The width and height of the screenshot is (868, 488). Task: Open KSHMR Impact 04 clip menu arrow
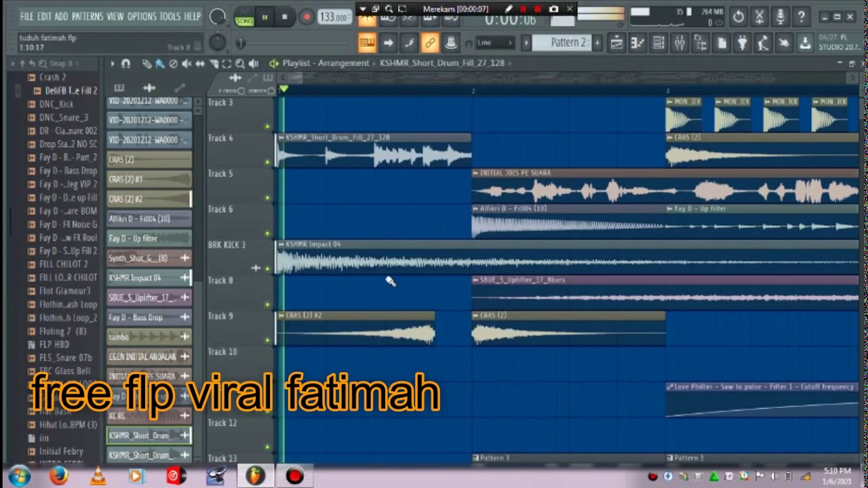point(281,244)
